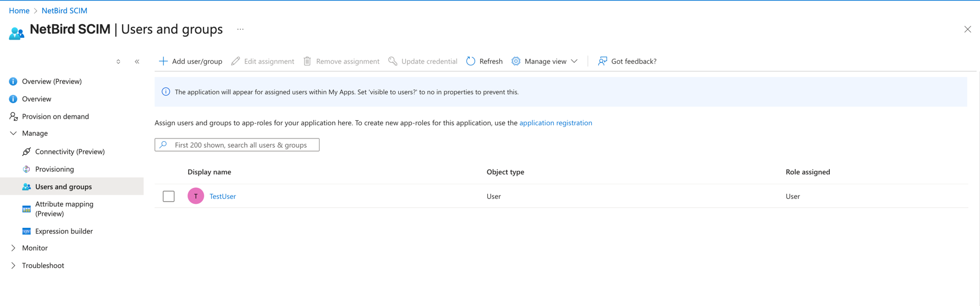Click TestUser's pink avatar circle
Screen dimensions: 980x306
pyautogui.click(x=196, y=196)
